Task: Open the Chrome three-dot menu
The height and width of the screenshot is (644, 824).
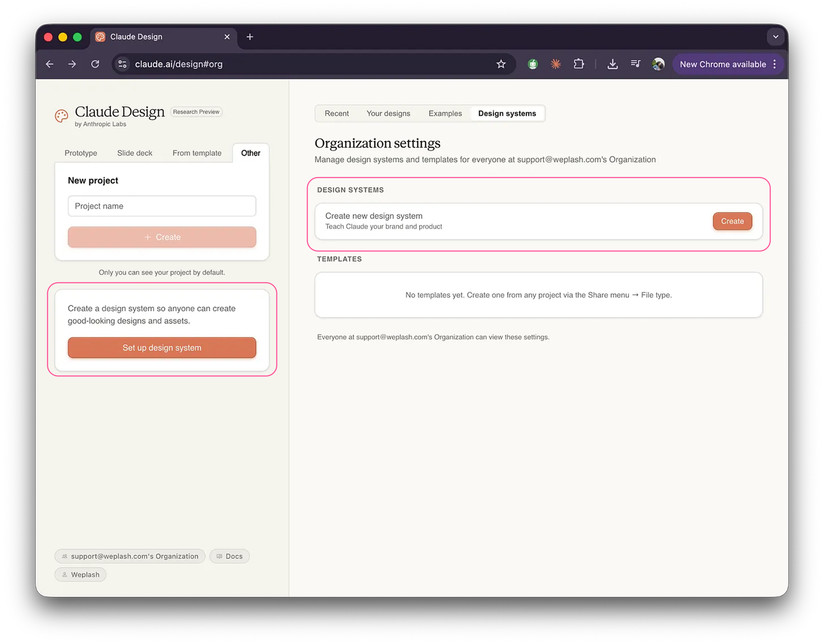Action: coord(774,64)
